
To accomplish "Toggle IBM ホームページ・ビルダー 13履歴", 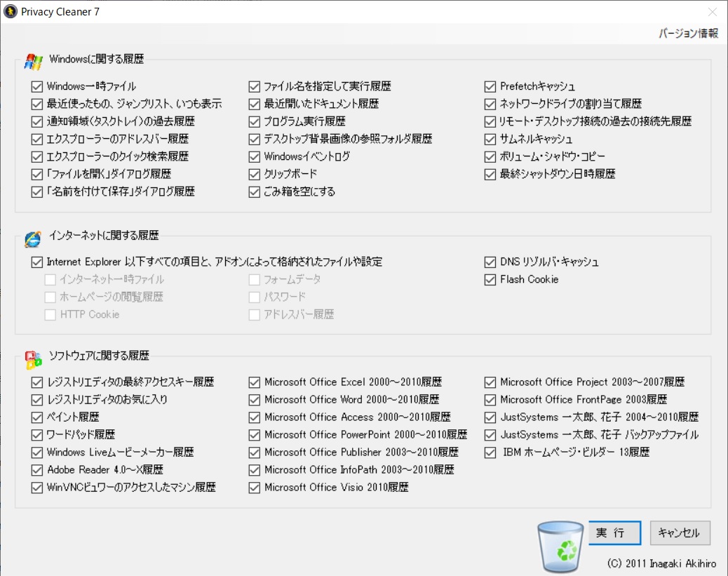I will click(x=490, y=453).
